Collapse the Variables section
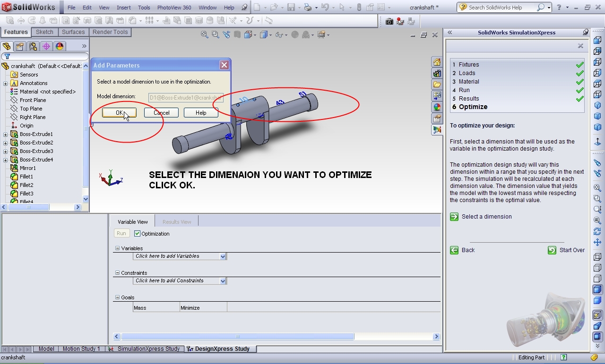The image size is (605, 364). [x=118, y=248]
